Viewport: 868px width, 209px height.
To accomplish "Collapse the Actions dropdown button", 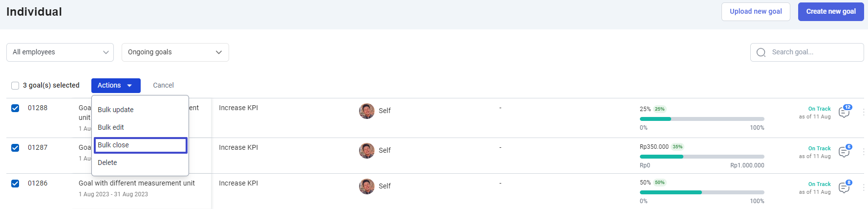I will click(116, 86).
